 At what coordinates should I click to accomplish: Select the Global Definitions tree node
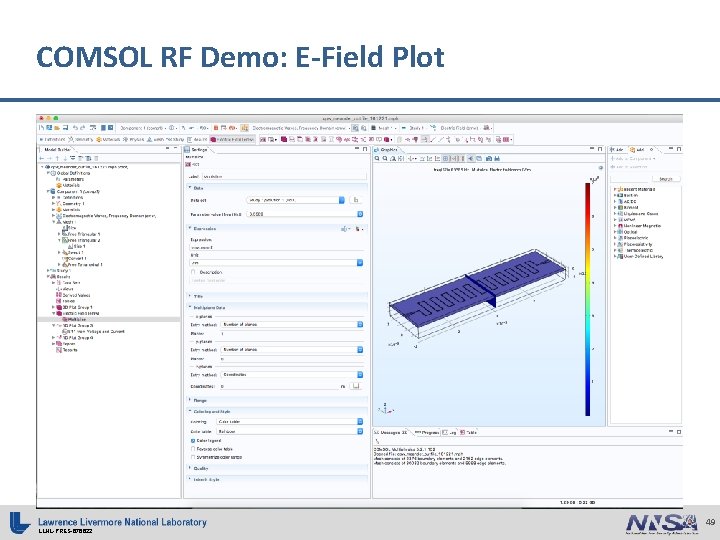point(70,174)
